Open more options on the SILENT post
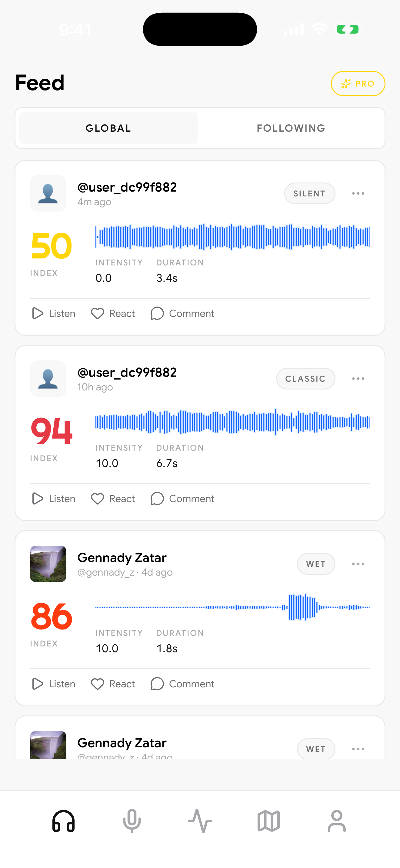400x868 pixels. pos(358,193)
